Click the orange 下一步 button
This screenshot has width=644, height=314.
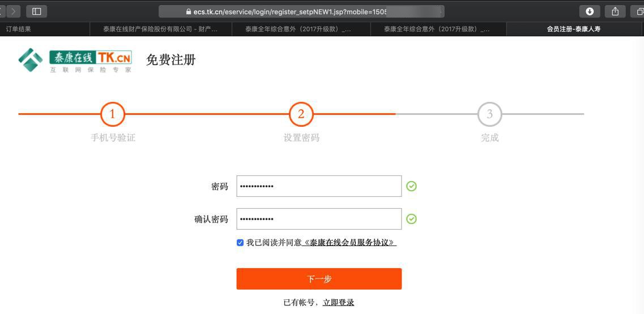(x=319, y=279)
